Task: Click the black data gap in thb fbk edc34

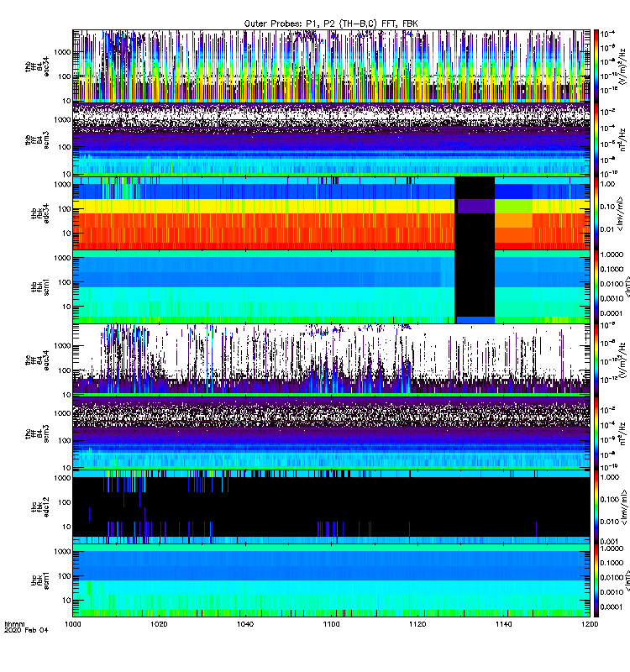Action: (475, 213)
